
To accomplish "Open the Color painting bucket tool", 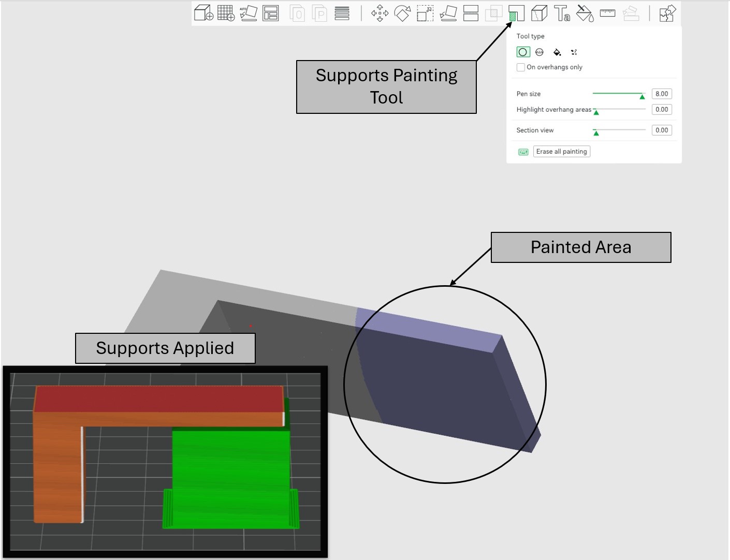I will [x=585, y=13].
